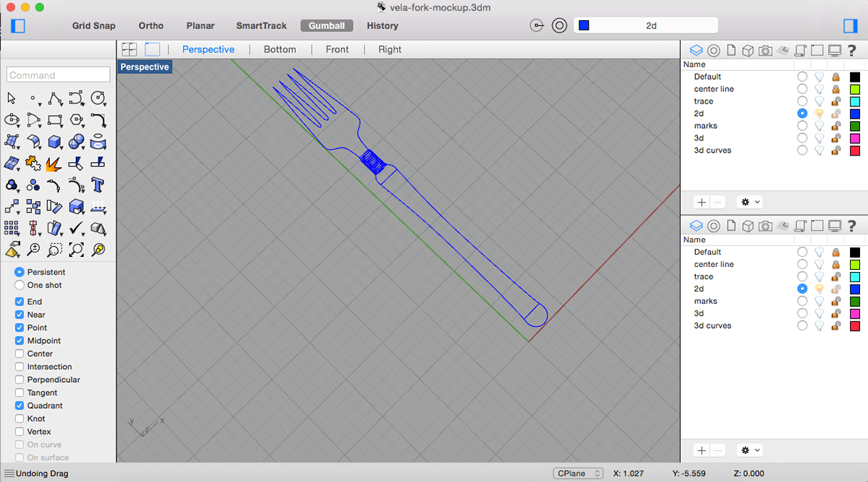Toggle SmartTrack
Image resolution: width=868 pixels, height=482 pixels.
click(x=262, y=25)
